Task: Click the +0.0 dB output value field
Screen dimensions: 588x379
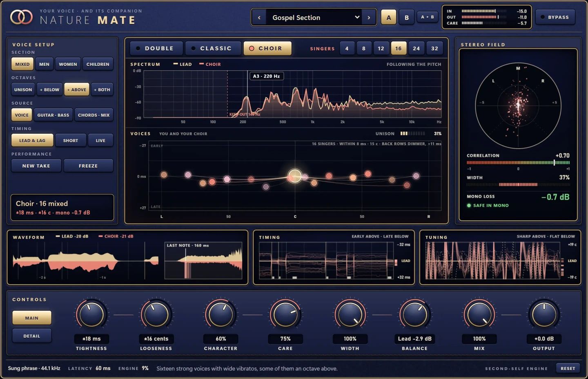Action: click(544, 339)
